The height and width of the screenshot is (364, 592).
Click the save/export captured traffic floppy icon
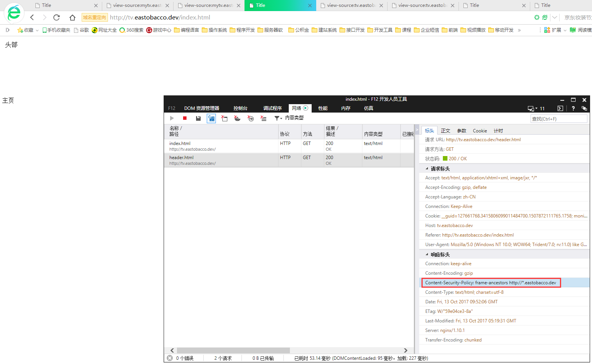[x=198, y=118]
